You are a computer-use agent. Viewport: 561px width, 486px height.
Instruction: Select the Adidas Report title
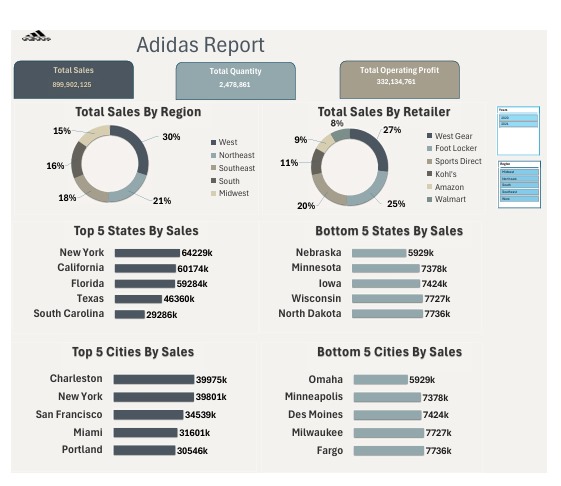(200, 45)
